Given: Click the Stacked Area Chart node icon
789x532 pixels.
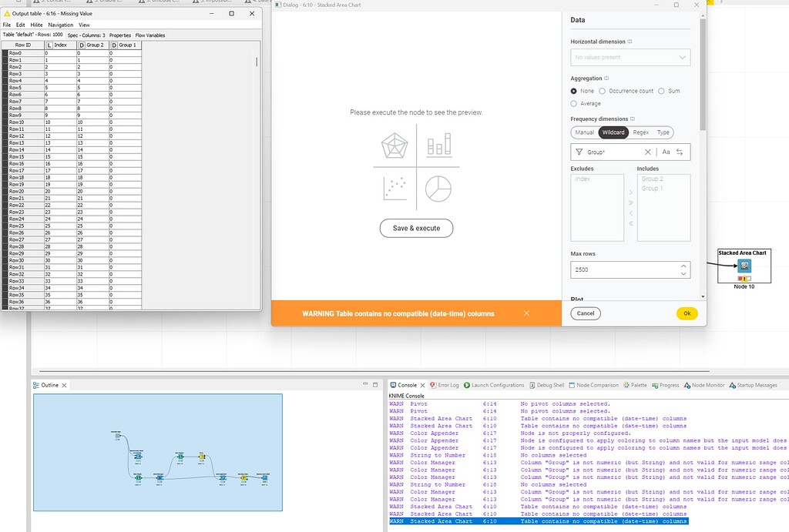Looking at the screenshot, I should coord(744,266).
